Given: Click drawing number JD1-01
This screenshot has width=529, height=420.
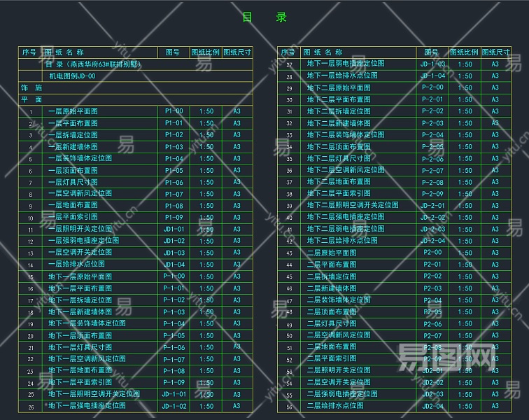Looking at the screenshot, I should point(174,229).
